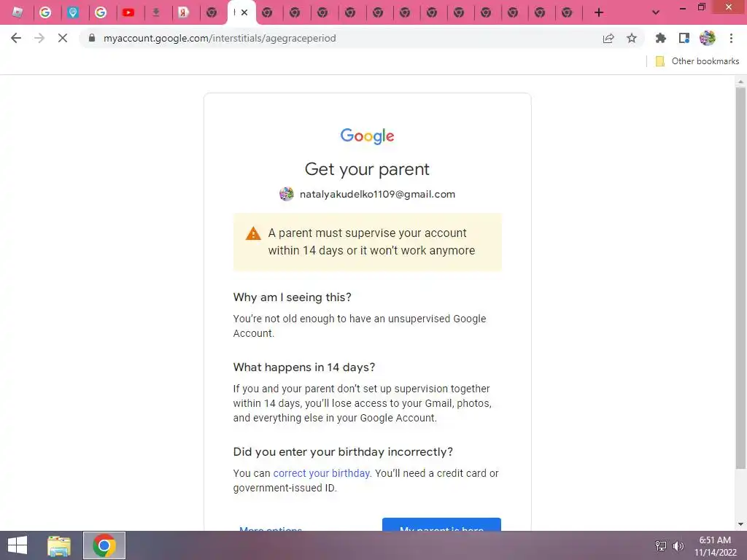Viewport: 747px width, 560px height.
Task: Switch to the leftmost gray-icon tab
Action: [18, 12]
